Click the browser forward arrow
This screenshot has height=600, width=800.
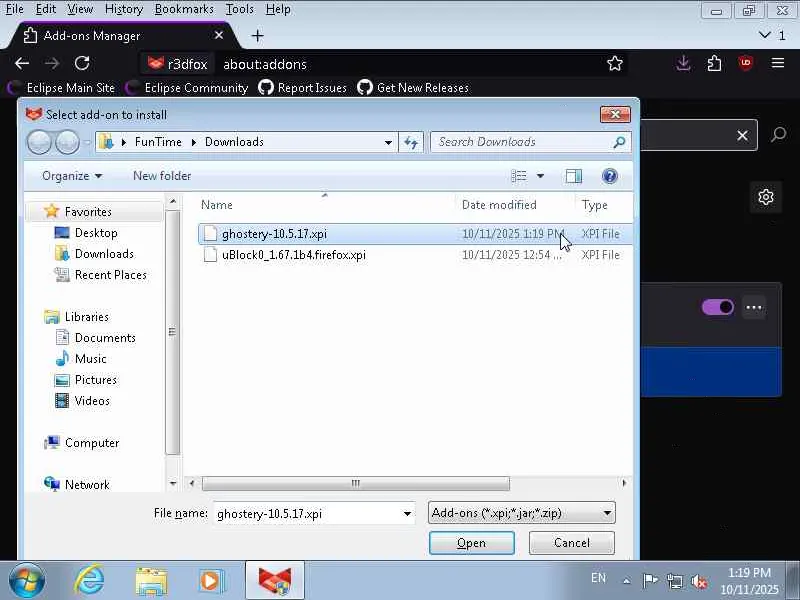52,64
